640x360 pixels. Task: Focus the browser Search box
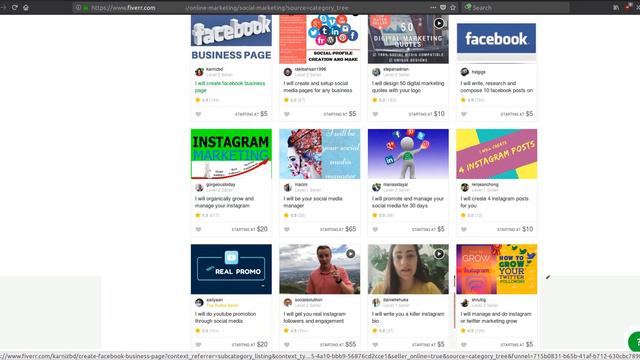[516, 7]
